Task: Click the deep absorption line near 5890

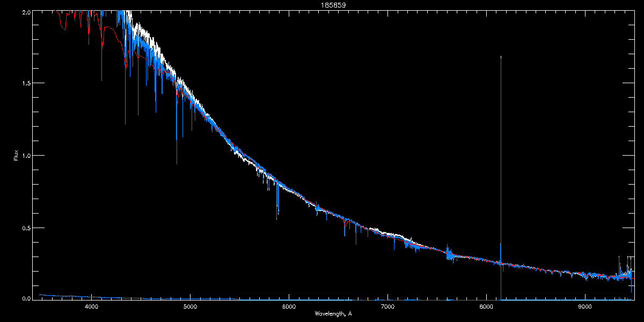Action: tap(277, 200)
